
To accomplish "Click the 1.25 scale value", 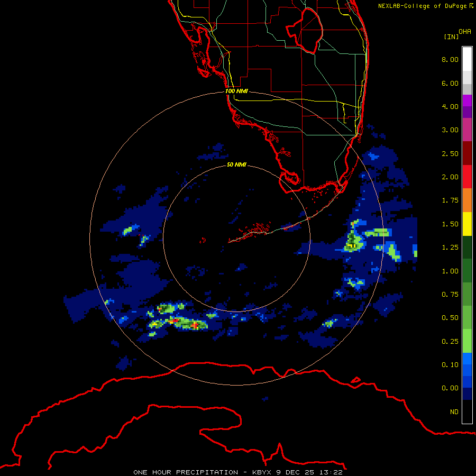I will (450, 248).
